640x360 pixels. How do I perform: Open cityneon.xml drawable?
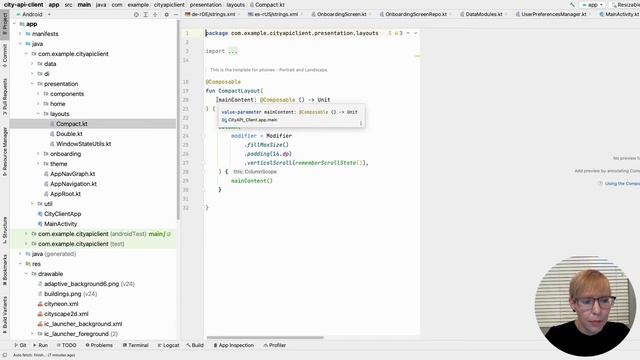61,304
